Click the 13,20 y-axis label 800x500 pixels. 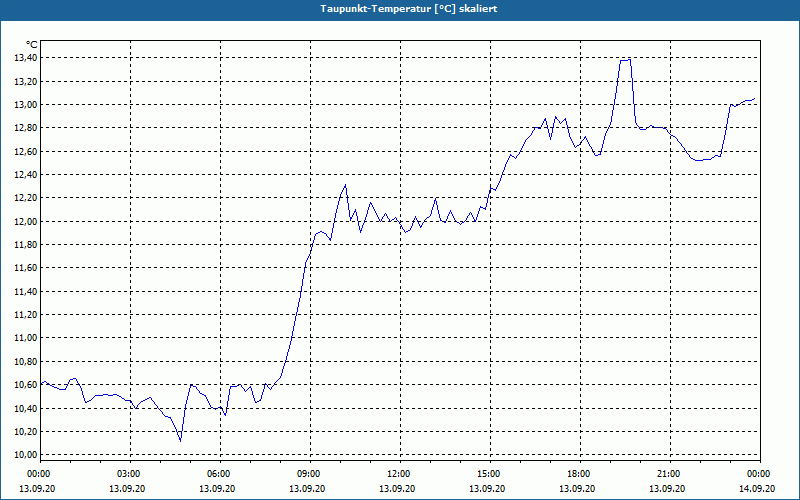pos(25,82)
